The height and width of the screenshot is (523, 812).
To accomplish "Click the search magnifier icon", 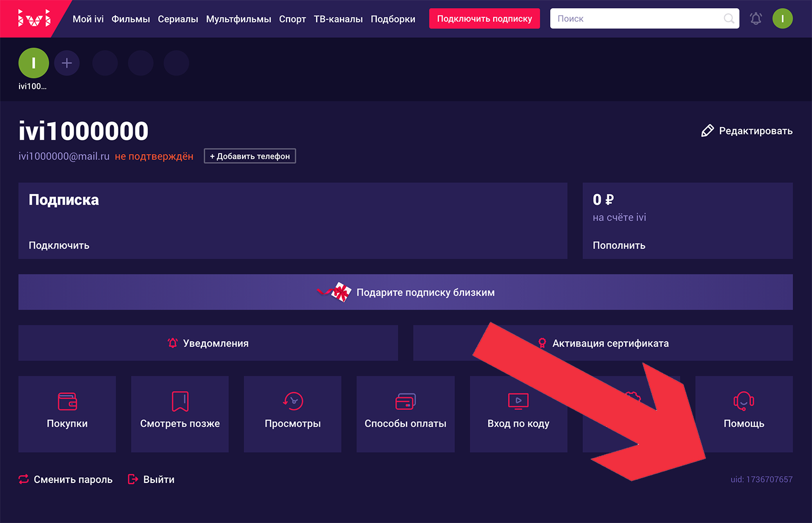I will point(729,19).
